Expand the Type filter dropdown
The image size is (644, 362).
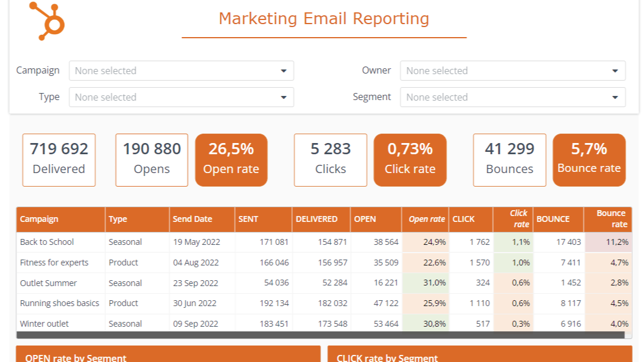click(x=181, y=97)
